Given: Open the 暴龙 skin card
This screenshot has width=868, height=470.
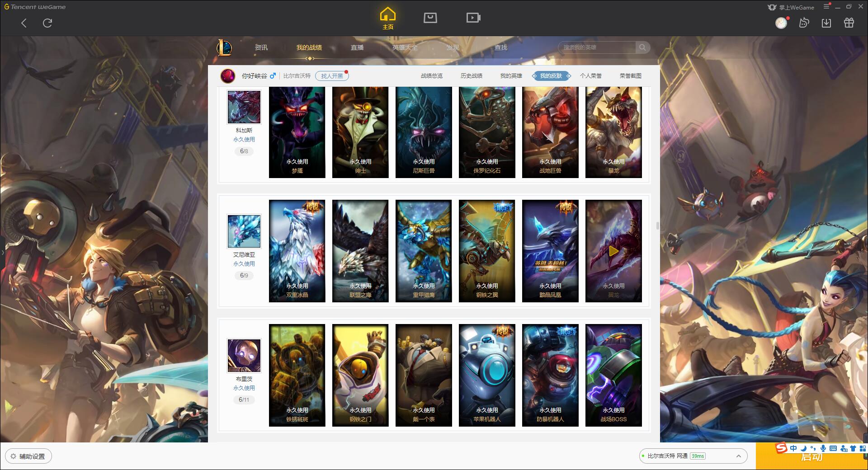Looking at the screenshot, I should point(613,132).
